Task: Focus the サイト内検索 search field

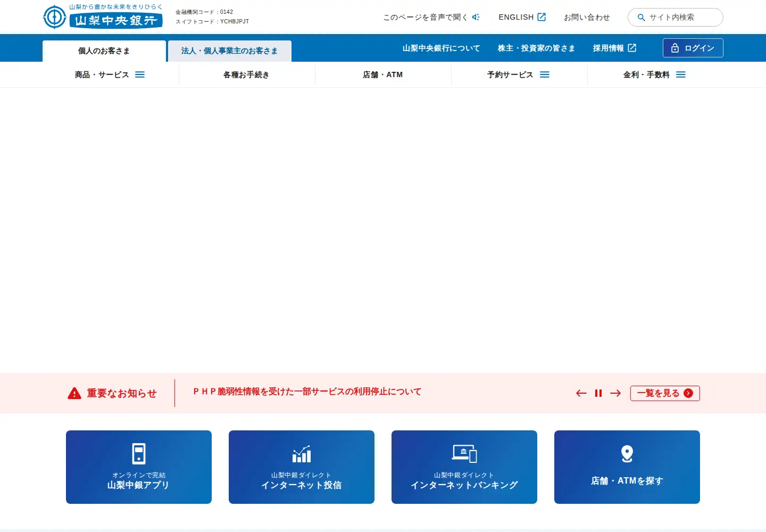Action: click(x=676, y=18)
